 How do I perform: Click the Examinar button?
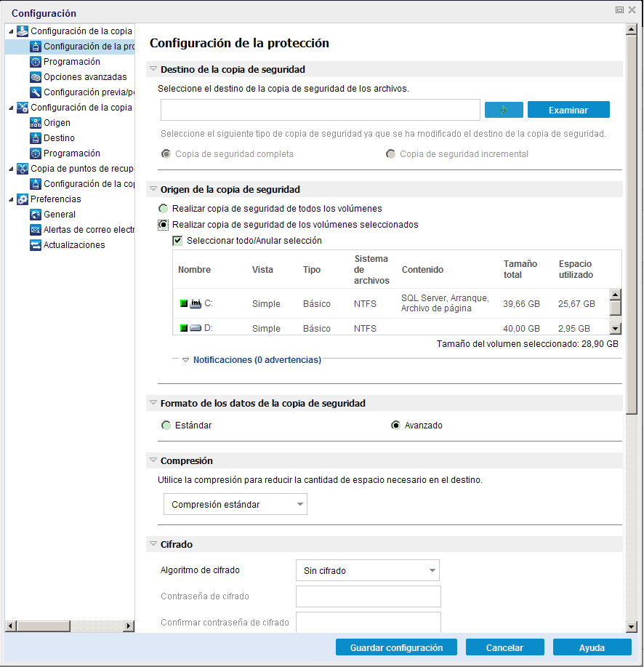pyautogui.click(x=568, y=110)
